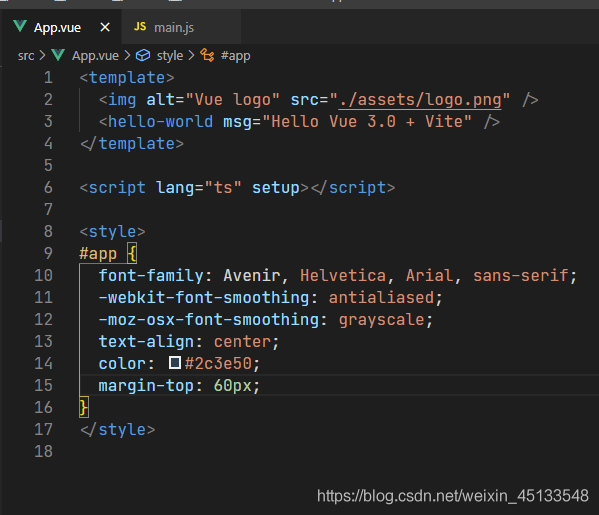Click the hello-world tag name
Image resolution: width=599 pixels, height=515 pixels.
click(160, 121)
